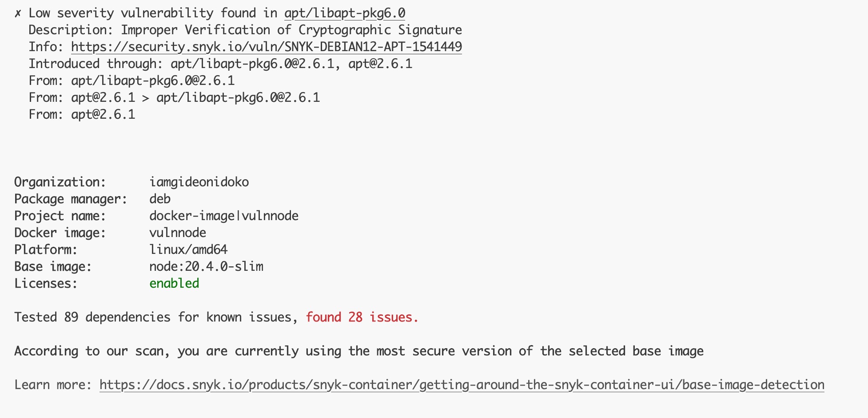
Task: Click the base image value node:20.4.0-slim
Action: pyautogui.click(x=206, y=266)
